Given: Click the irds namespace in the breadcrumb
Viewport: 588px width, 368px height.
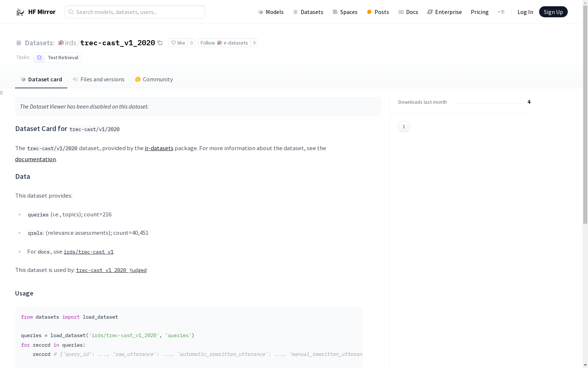Looking at the screenshot, I should coord(71,43).
